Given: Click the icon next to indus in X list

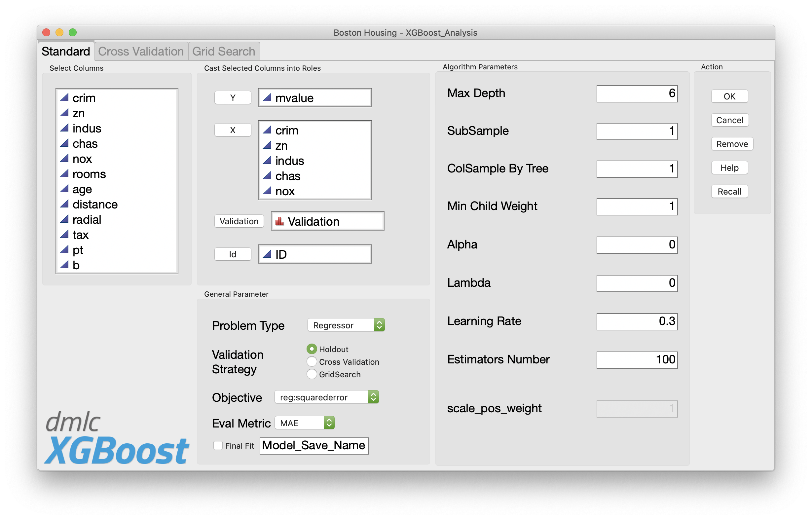Looking at the screenshot, I should (x=267, y=161).
